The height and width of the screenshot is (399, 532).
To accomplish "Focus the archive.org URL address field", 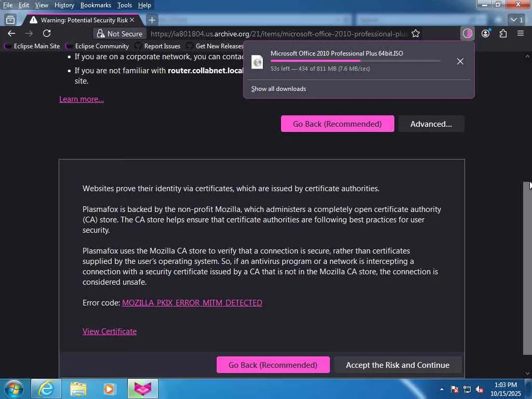I will (x=278, y=34).
